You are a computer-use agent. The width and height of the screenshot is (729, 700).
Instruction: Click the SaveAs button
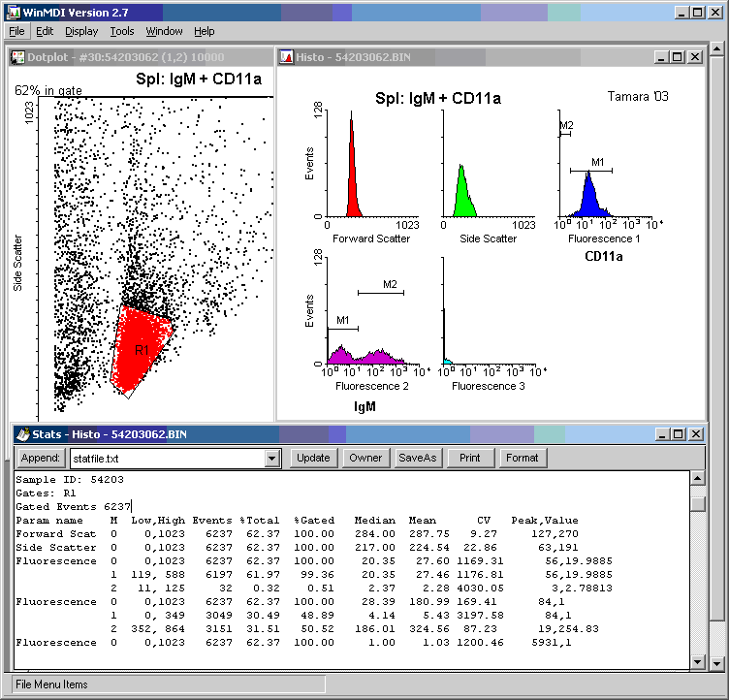[416, 458]
